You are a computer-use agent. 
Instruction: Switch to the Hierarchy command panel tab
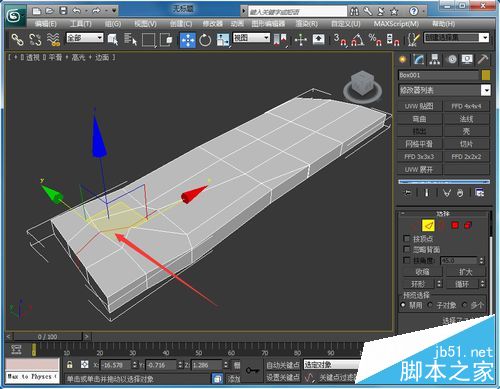[x=434, y=59]
